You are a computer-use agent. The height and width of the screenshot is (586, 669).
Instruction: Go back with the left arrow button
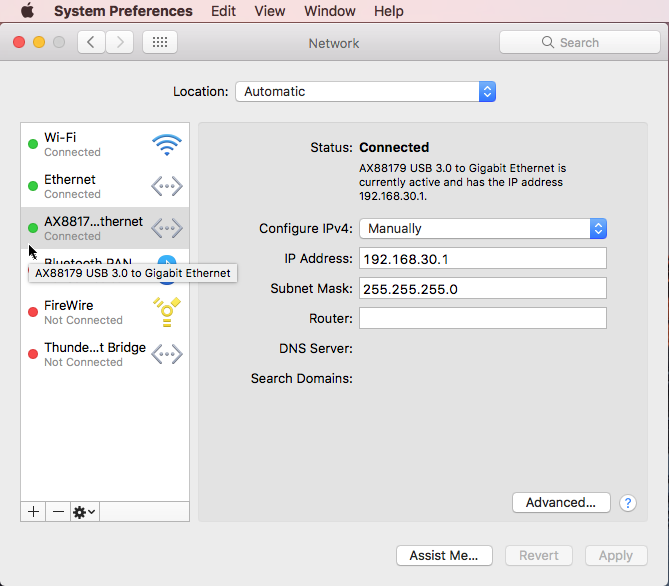coord(92,42)
